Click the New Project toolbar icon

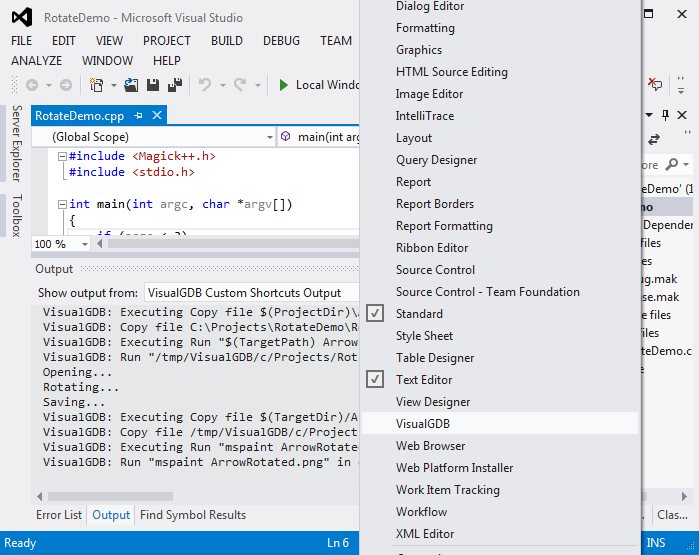tap(96, 85)
